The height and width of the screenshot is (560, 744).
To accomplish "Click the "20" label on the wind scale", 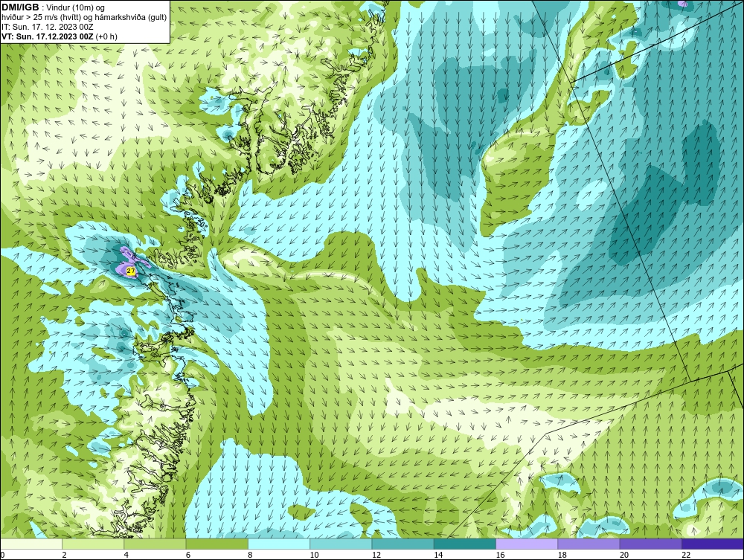I will tap(624, 556).
